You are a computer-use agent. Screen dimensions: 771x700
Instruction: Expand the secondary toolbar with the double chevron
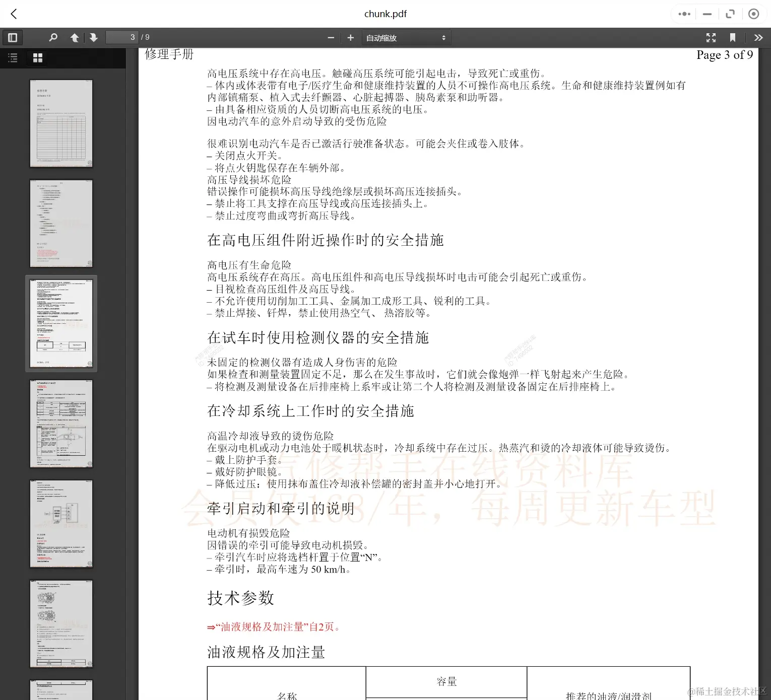coord(758,37)
